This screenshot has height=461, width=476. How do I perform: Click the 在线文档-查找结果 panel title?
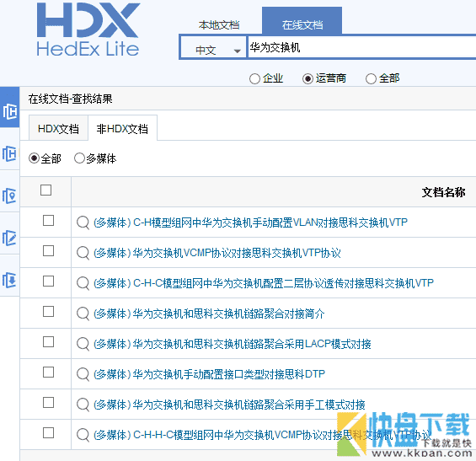[x=70, y=99]
